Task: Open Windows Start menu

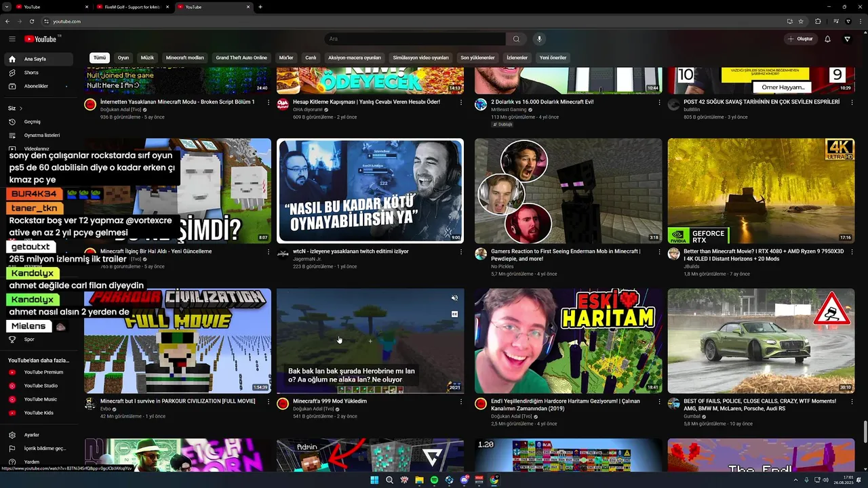Action: (x=374, y=480)
